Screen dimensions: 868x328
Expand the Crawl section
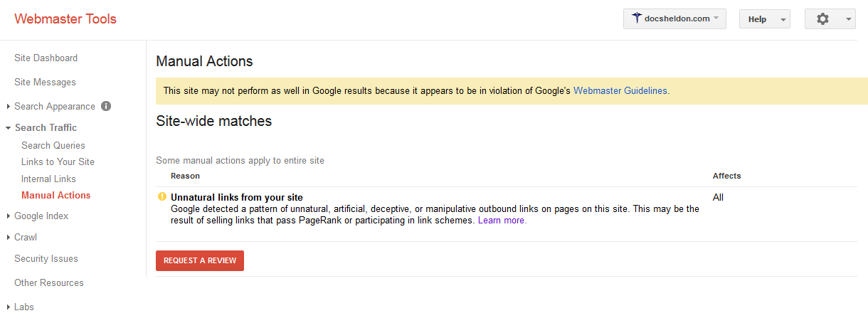point(25,238)
